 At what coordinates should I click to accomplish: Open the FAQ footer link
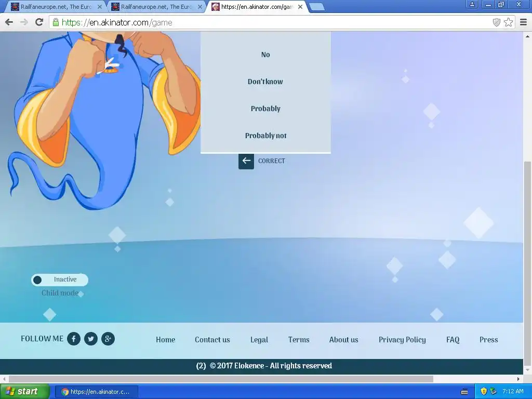point(453,340)
